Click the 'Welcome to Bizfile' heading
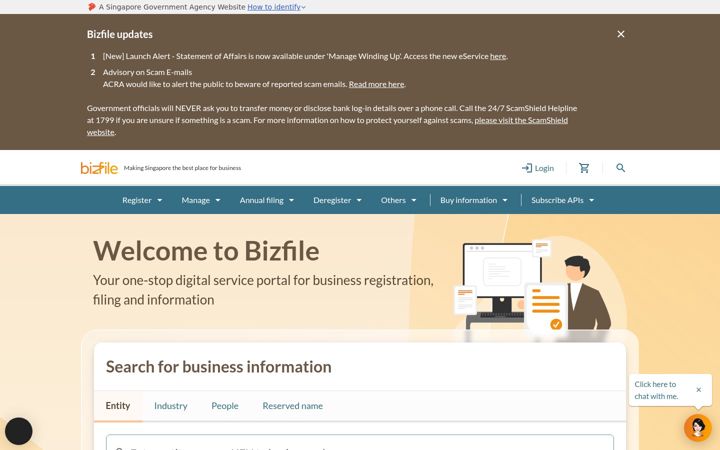 [x=206, y=251]
